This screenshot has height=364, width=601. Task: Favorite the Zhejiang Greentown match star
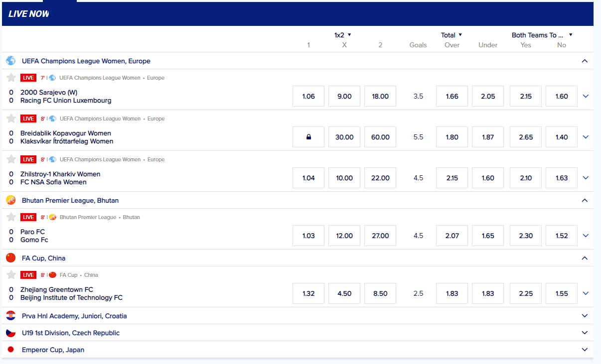click(x=11, y=275)
